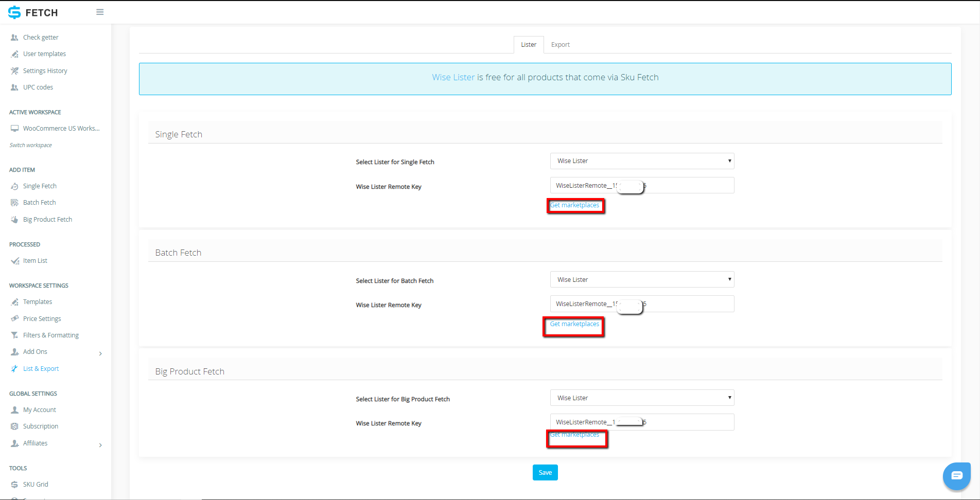The image size is (980, 500).
Task: Open Settings History menu item
Action: tap(45, 71)
